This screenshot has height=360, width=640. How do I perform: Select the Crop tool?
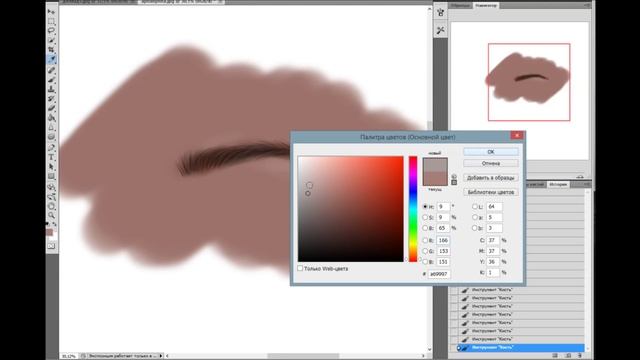pyautogui.click(x=51, y=50)
